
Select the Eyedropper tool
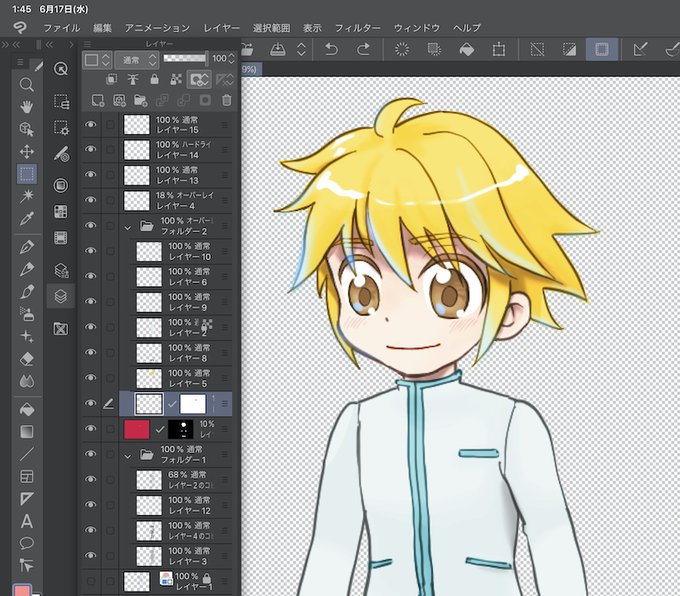[x=26, y=219]
